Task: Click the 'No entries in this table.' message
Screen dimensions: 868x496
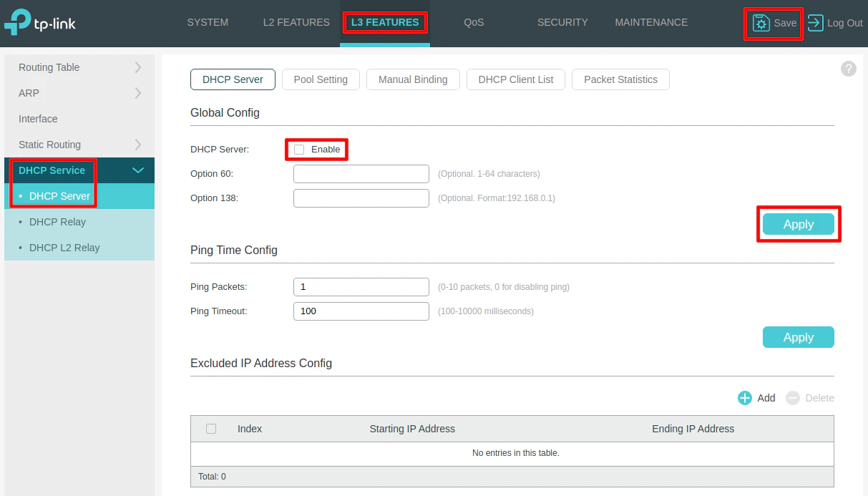Action: (516, 453)
